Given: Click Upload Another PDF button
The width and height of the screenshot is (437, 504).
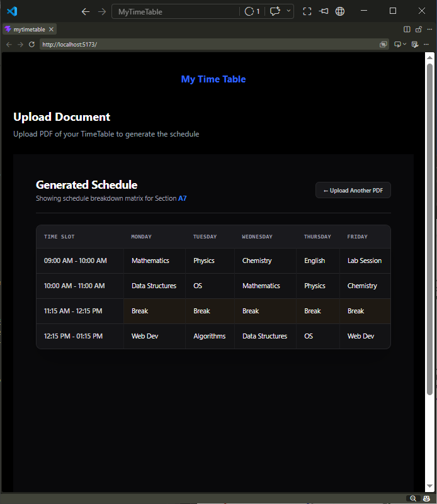Looking at the screenshot, I should (x=353, y=190).
